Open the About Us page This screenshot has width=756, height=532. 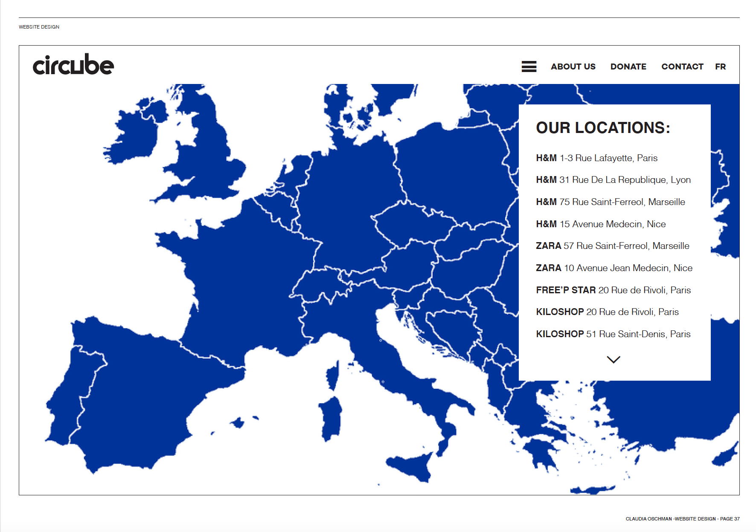click(x=573, y=66)
